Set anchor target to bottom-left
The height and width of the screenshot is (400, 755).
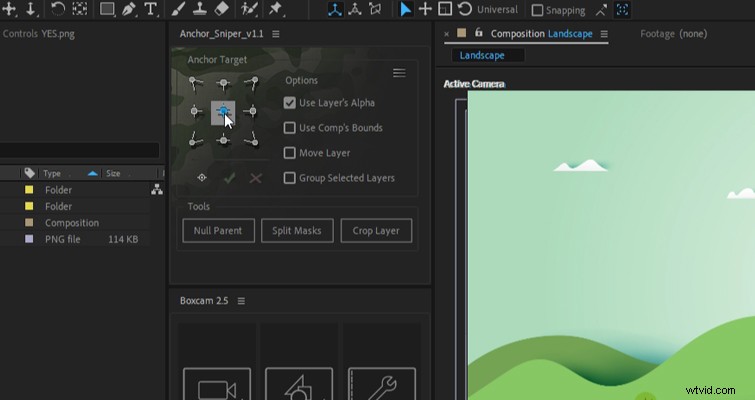[x=195, y=140]
